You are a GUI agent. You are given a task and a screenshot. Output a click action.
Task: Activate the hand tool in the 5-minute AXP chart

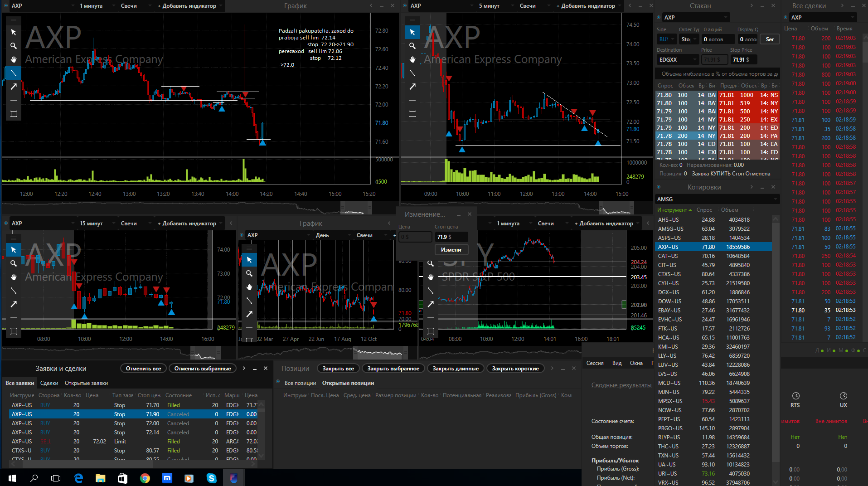coord(412,59)
